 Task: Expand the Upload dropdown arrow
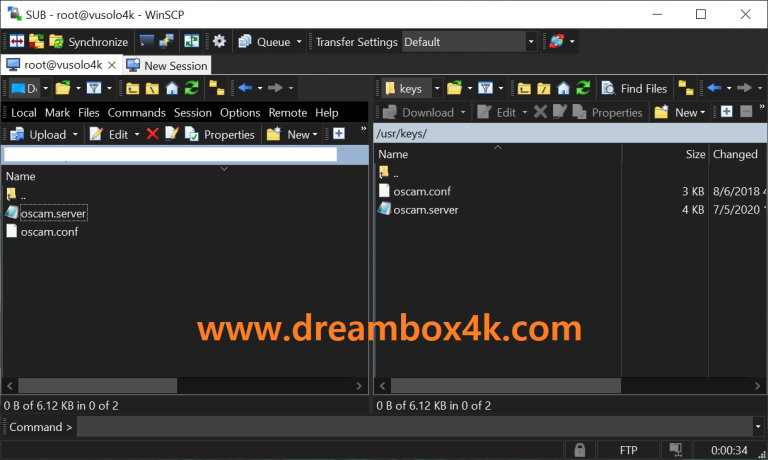pyautogui.click(x=75, y=134)
